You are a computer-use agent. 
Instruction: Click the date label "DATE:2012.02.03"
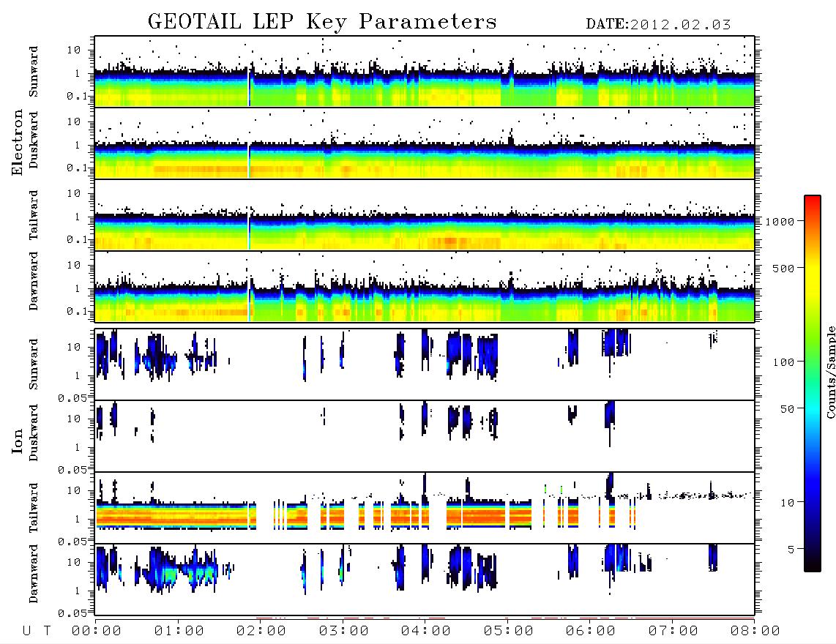(x=658, y=24)
